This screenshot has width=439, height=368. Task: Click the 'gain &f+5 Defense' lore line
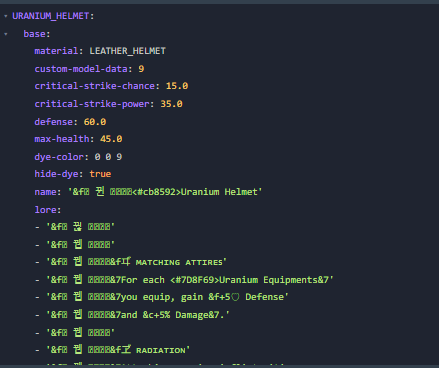tap(162, 297)
